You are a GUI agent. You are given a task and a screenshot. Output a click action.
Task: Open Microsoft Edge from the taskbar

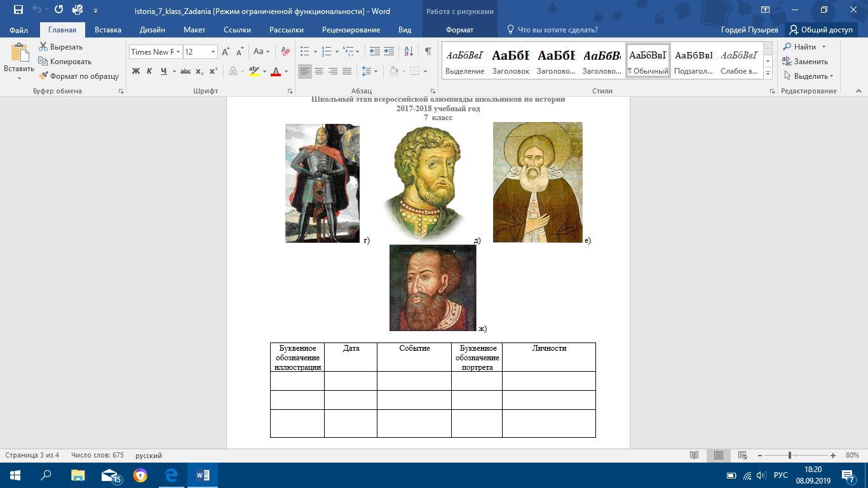[172, 475]
